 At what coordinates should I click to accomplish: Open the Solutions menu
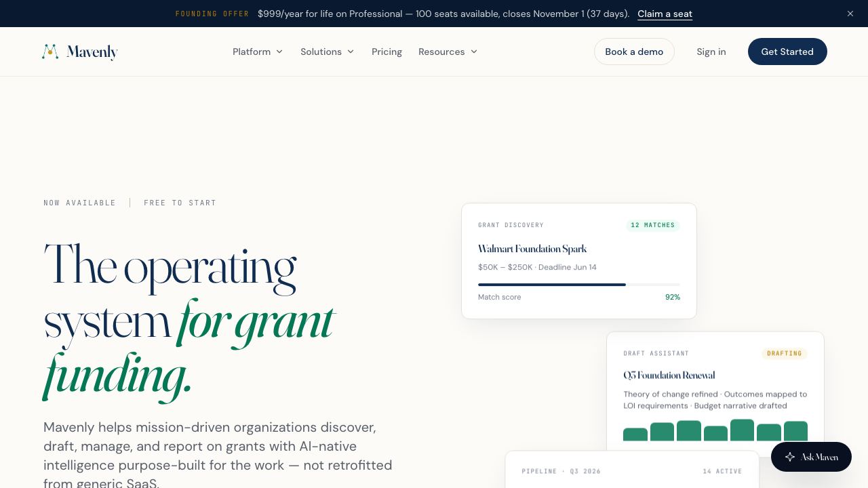tap(328, 52)
